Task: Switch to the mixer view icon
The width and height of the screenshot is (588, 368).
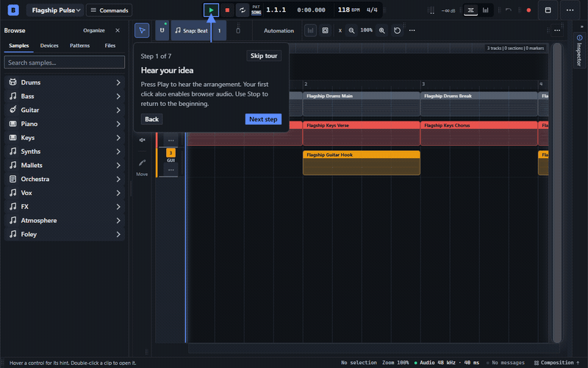Action: coord(485,10)
